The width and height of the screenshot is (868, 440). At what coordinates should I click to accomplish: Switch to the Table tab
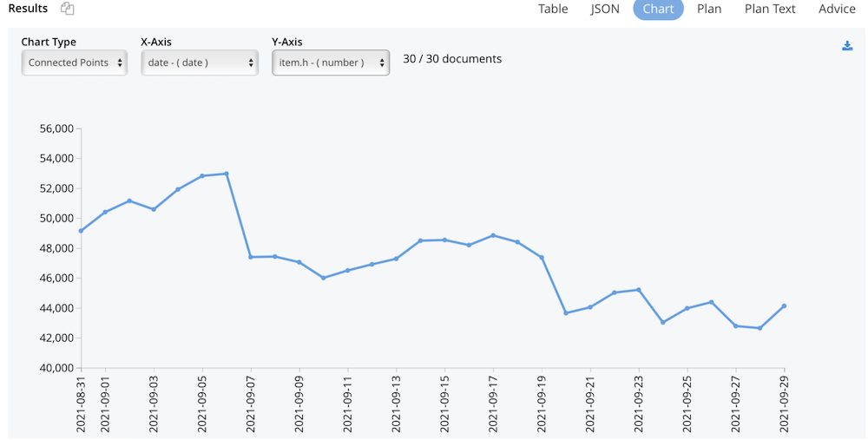click(x=553, y=9)
